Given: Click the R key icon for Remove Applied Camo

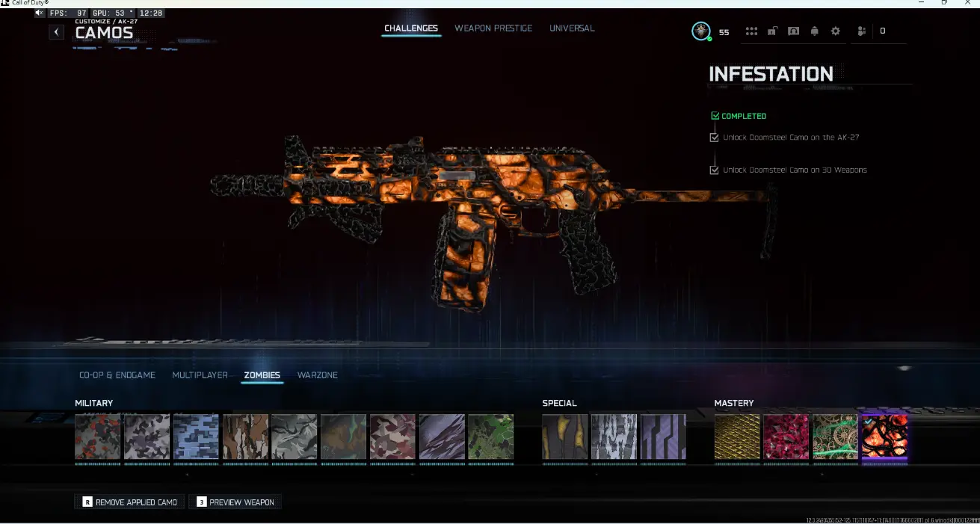Looking at the screenshot, I should click(x=87, y=502).
